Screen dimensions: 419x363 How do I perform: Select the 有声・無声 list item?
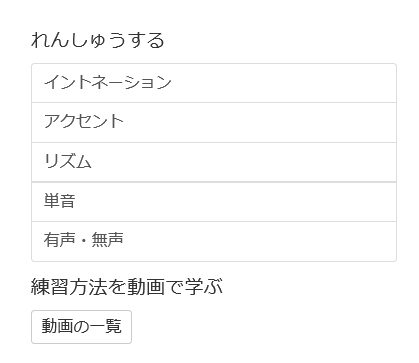point(214,241)
